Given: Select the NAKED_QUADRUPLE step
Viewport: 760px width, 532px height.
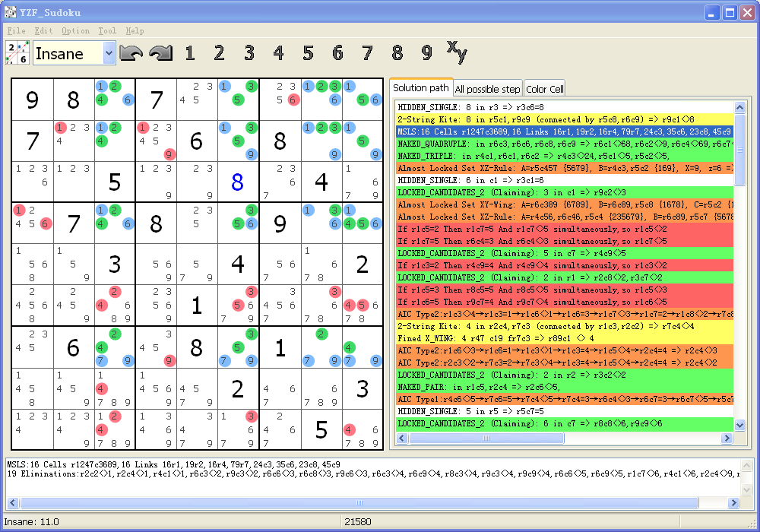Looking at the screenshot, I should click(565, 144).
